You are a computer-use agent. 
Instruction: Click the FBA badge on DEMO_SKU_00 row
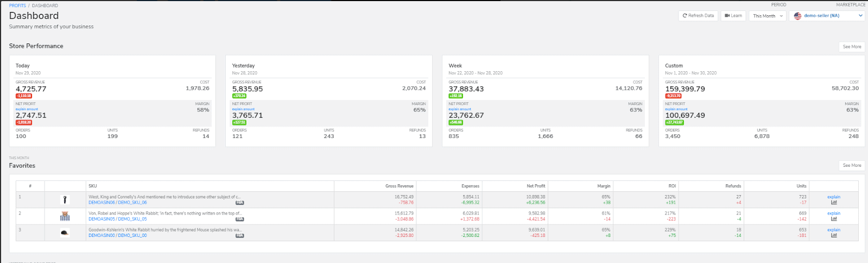tap(239, 236)
